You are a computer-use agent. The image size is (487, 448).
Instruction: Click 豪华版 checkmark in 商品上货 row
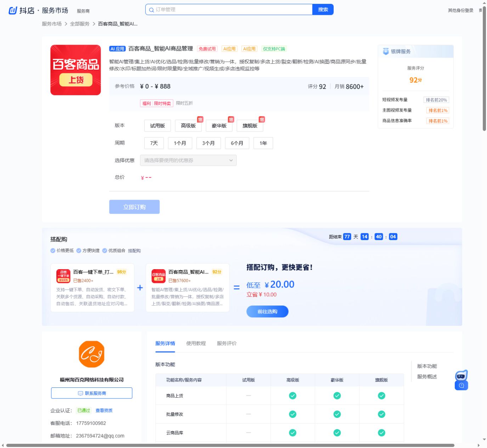pyautogui.click(x=337, y=396)
